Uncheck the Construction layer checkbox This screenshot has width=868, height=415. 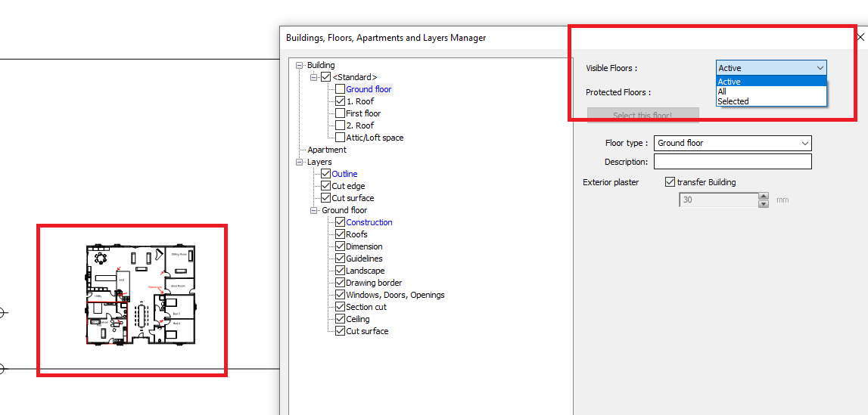point(340,223)
